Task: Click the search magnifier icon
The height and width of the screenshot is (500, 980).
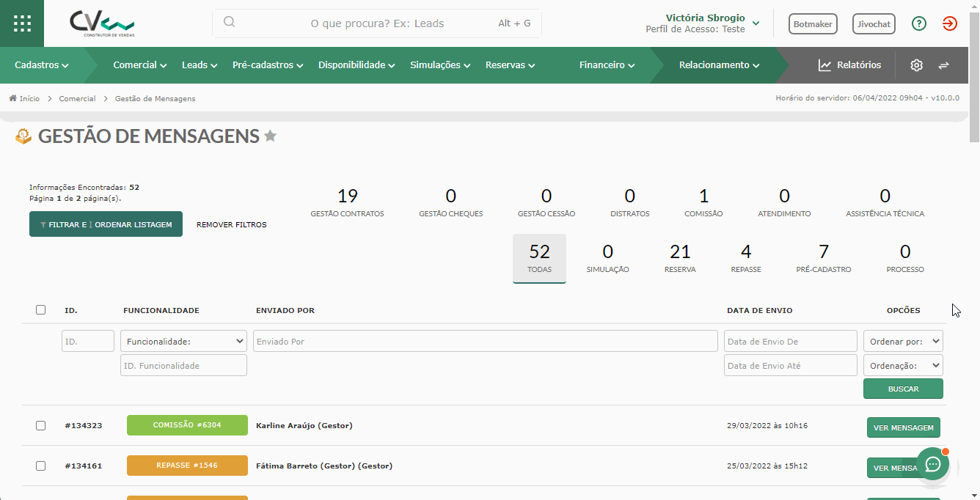Action: click(x=229, y=22)
